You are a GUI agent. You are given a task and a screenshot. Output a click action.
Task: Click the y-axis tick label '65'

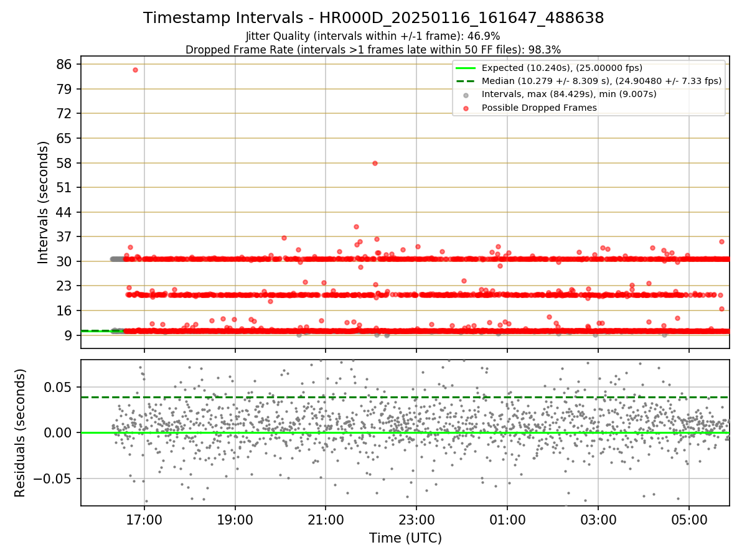(x=64, y=138)
